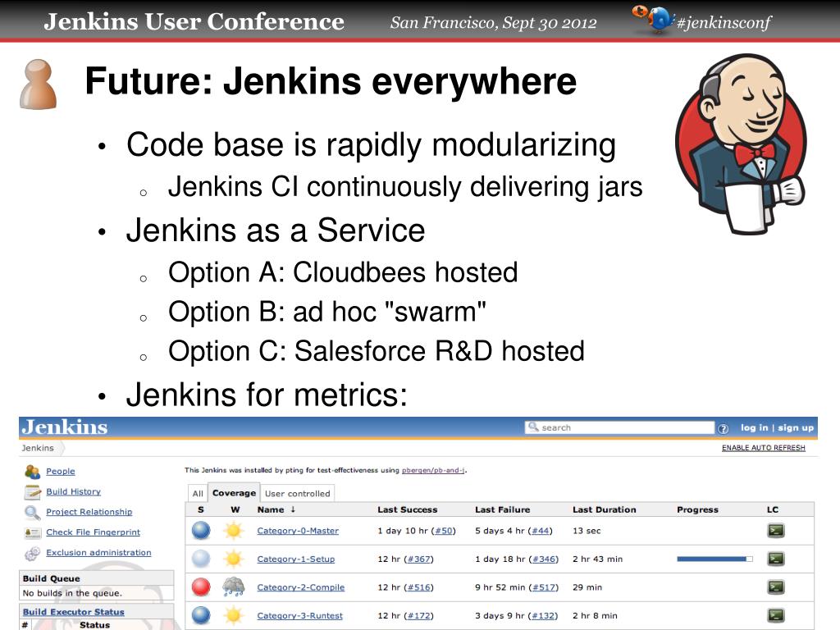Open last success build #367
The width and height of the screenshot is (840, 630).
pos(419,559)
